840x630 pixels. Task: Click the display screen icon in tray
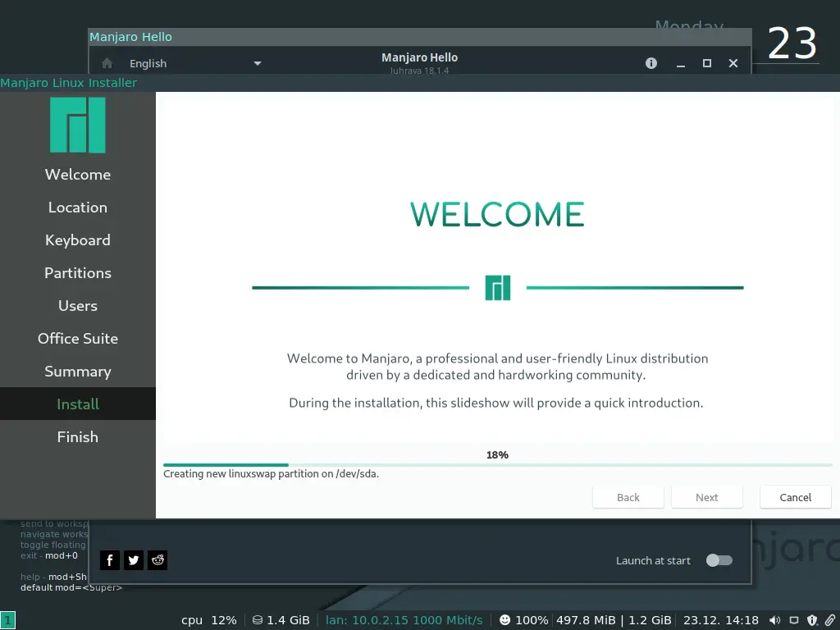pos(794,620)
